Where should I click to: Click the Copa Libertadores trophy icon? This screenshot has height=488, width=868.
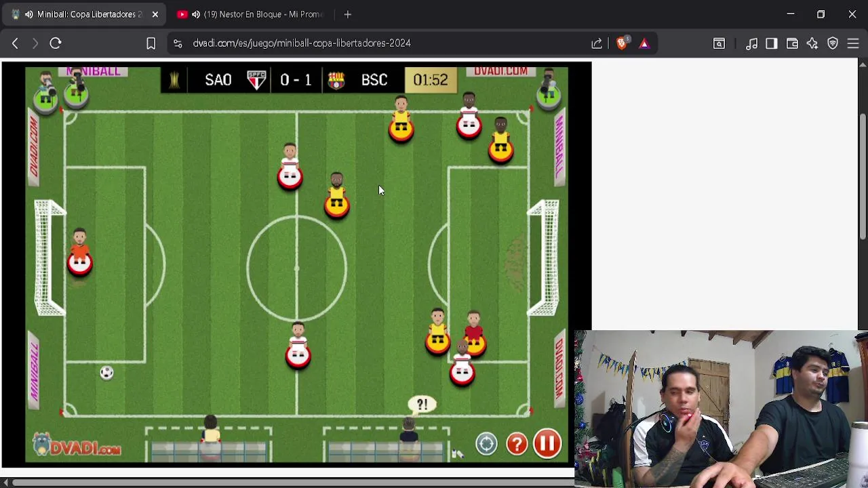(x=174, y=80)
